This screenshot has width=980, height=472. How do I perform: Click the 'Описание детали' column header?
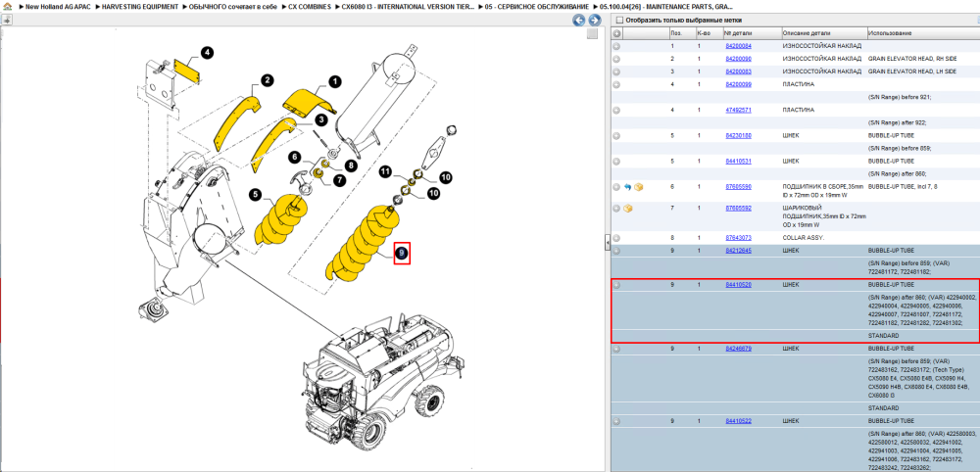point(824,33)
